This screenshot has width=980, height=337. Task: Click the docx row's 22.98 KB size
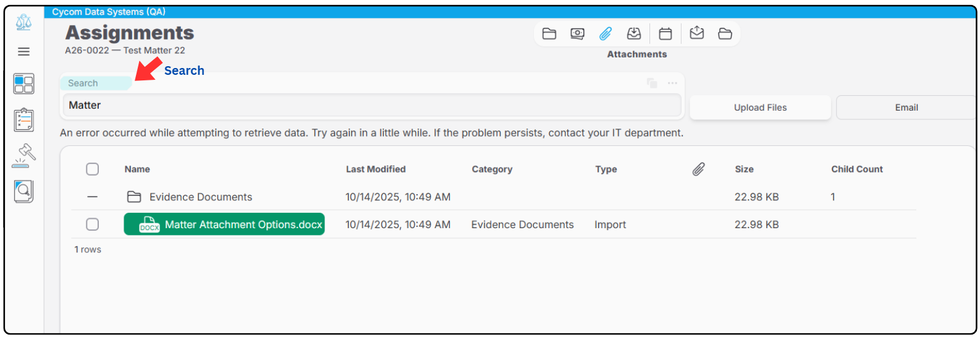756,224
